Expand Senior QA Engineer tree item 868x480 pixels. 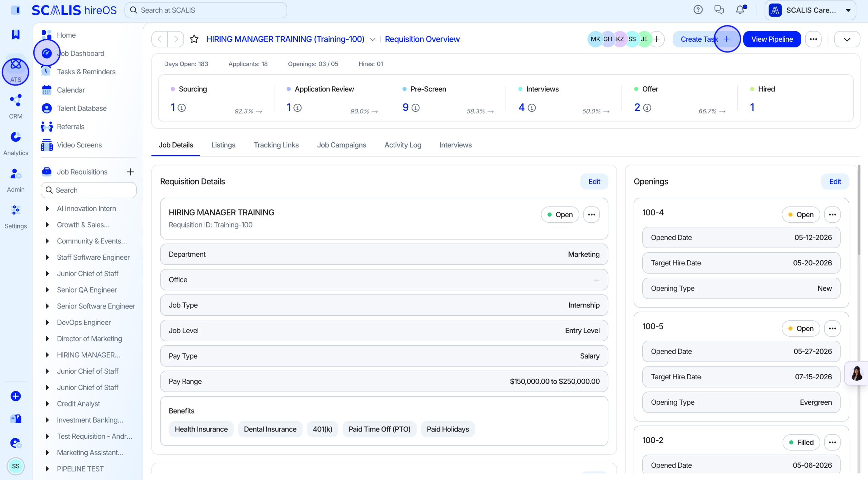47,290
